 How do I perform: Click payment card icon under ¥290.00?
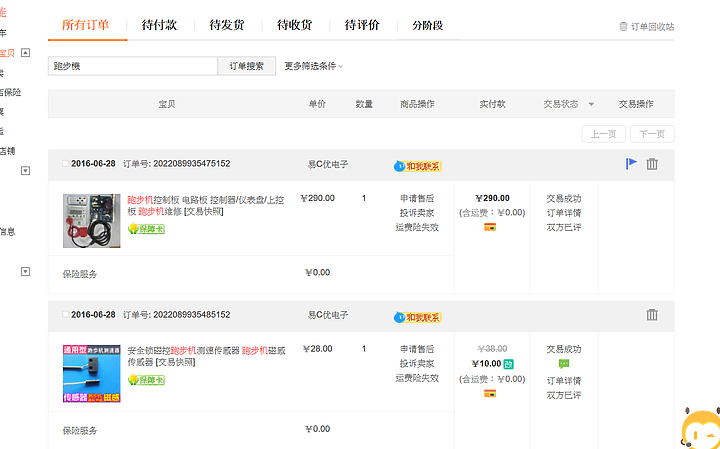click(x=490, y=227)
